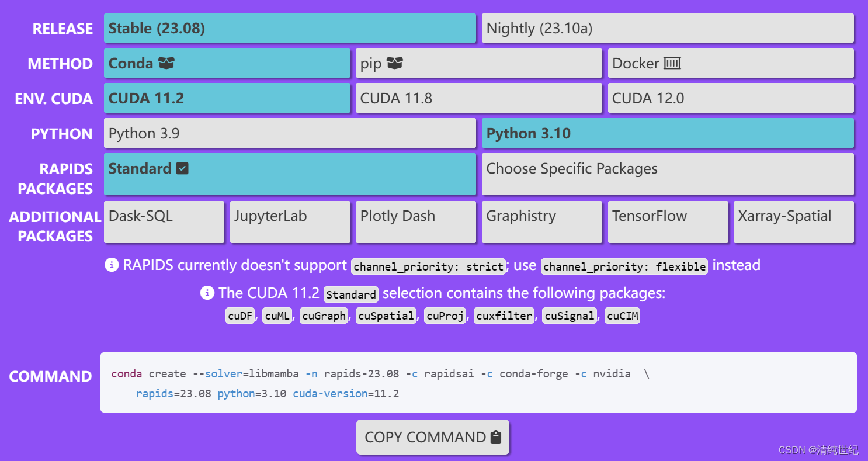Select CUDA 12.0 environment

tap(731, 98)
